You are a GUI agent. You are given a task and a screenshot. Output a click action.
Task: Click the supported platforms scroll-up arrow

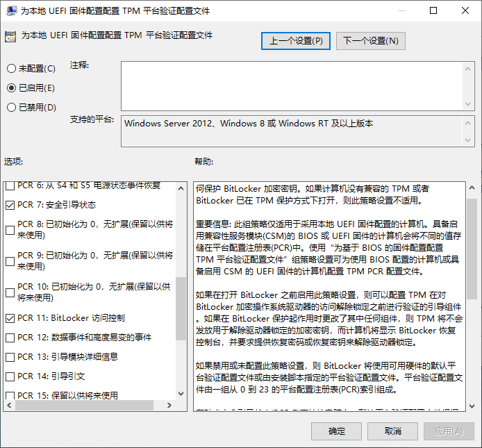point(468,123)
